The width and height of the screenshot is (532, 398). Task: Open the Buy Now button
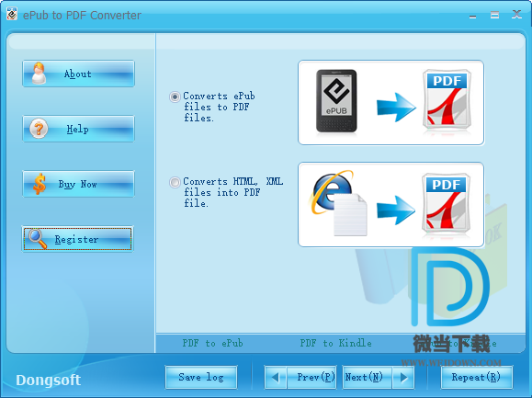pos(78,184)
